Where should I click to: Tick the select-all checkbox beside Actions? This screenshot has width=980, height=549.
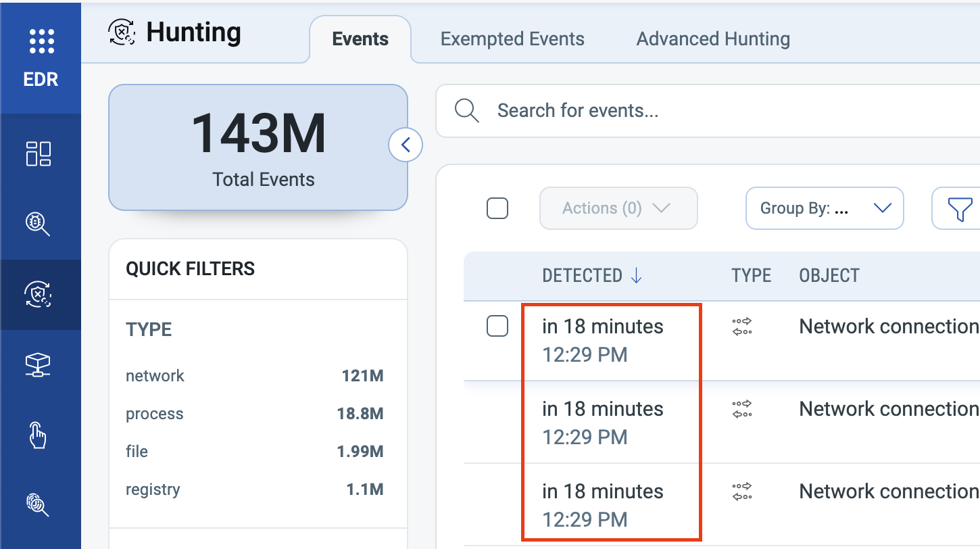click(x=497, y=208)
